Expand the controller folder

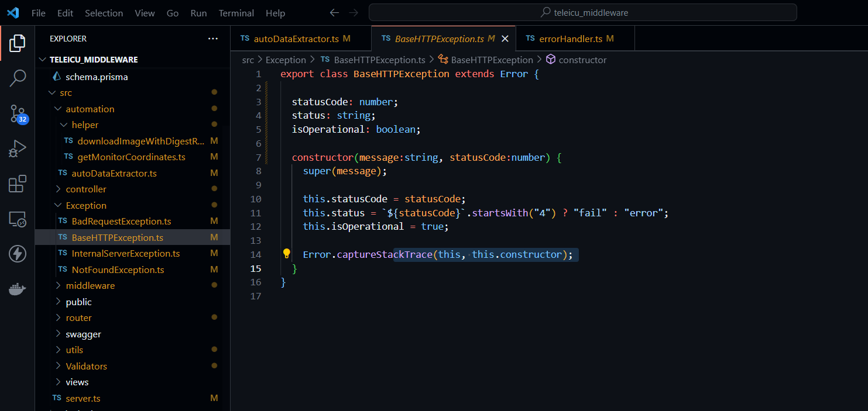click(85, 189)
